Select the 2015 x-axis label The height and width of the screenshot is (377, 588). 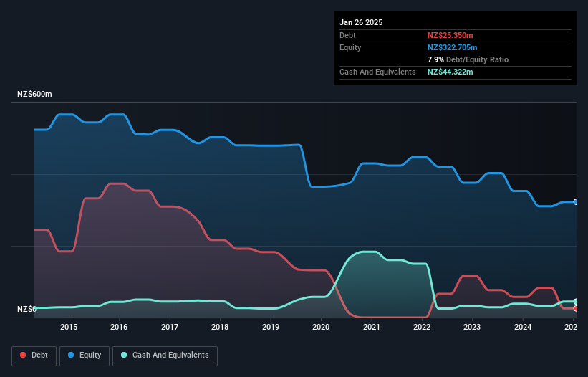tap(69, 328)
